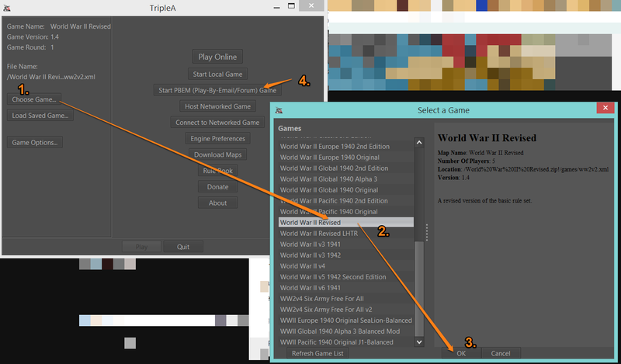This screenshot has width=621, height=364.
Task: Select World War II Global 1940 Original
Action: (x=346, y=190)
